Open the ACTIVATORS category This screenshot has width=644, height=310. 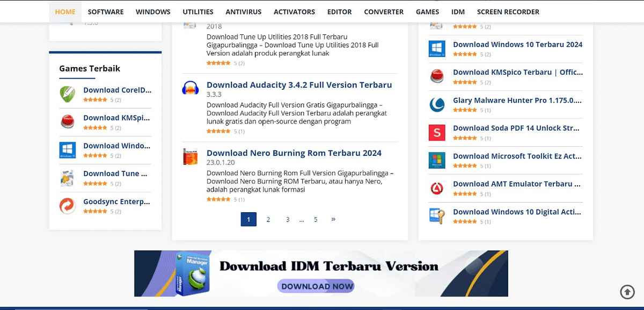[x=295, y=12]
